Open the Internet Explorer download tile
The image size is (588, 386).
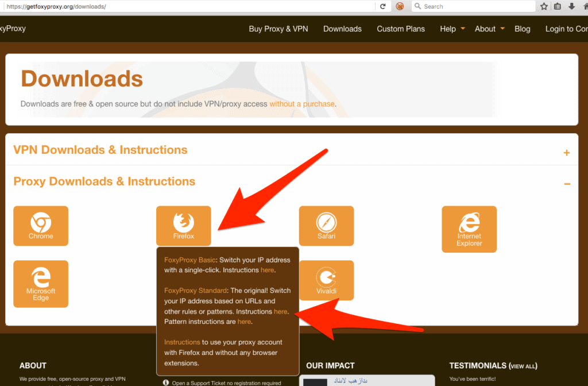tap(469, 229)
